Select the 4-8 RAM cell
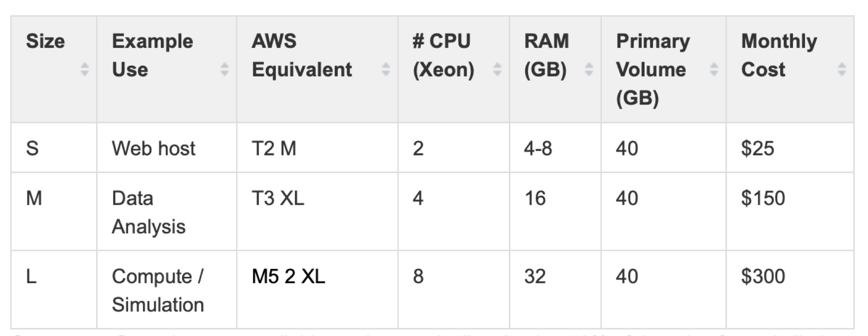 coord(538,149)
